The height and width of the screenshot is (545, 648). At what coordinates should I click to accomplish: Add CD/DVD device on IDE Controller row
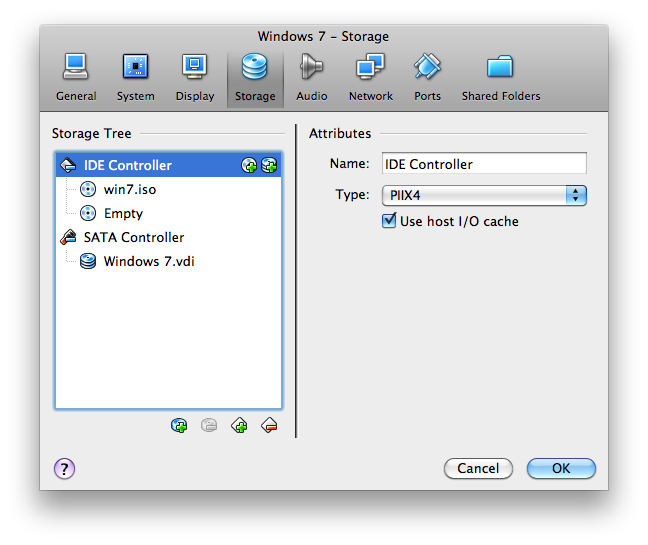(x=249, y=165)
